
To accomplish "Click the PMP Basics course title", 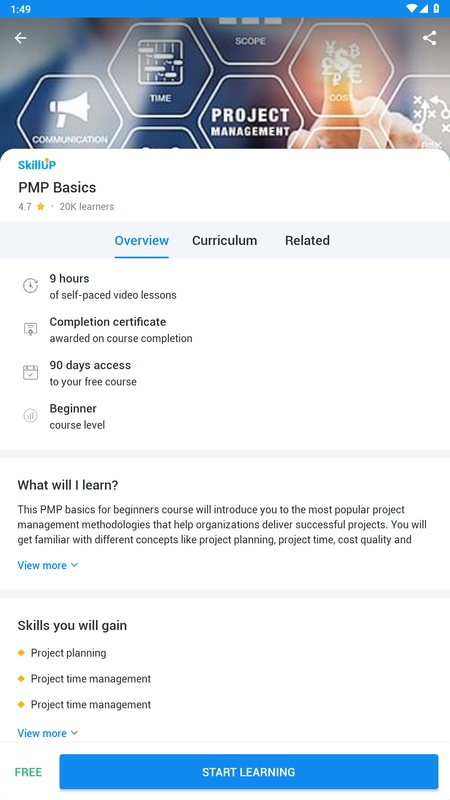I will [57, 187].
